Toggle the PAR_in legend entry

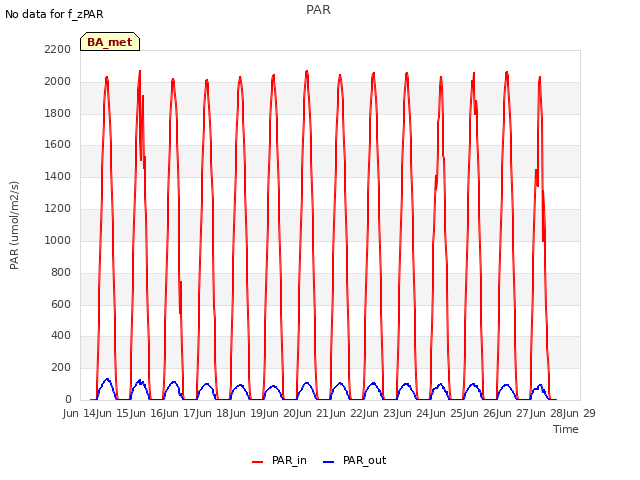(279, 461)
